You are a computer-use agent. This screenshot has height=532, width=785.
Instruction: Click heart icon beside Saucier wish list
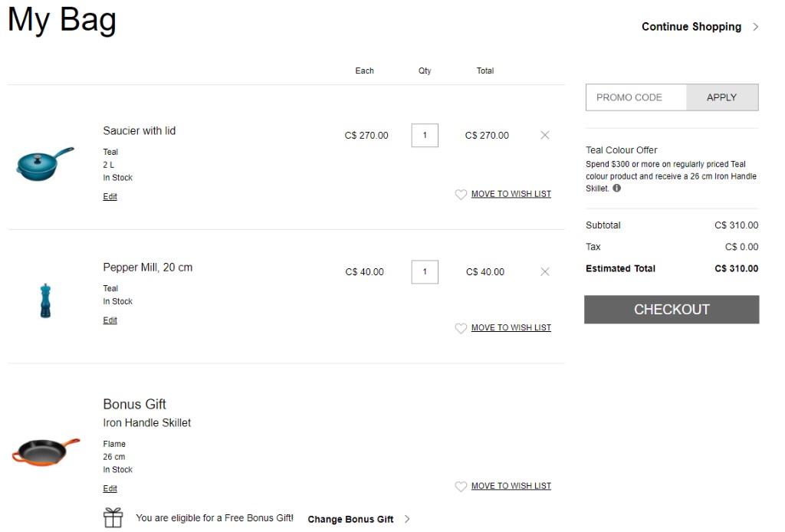pos(461,194)
